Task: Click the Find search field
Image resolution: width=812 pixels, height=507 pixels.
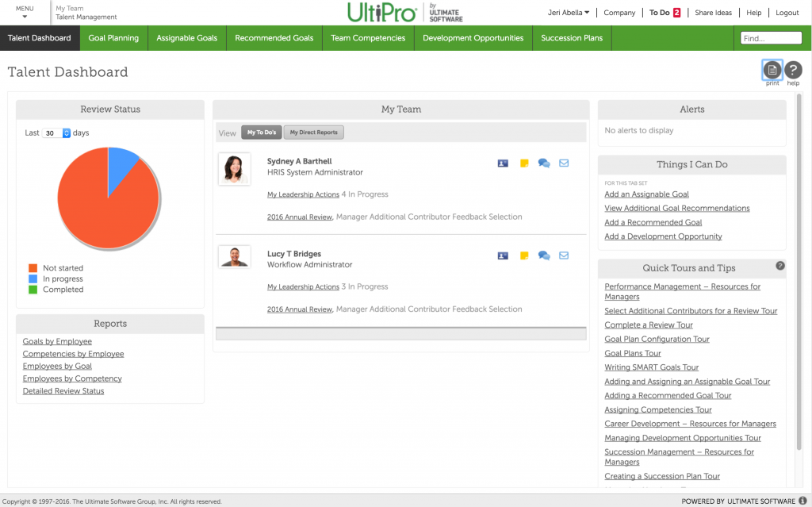Action: tap(771, 36)
